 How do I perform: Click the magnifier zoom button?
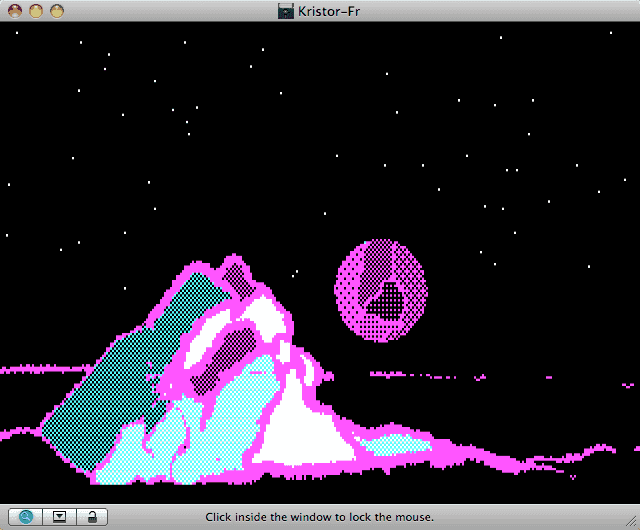pos(25,517)
